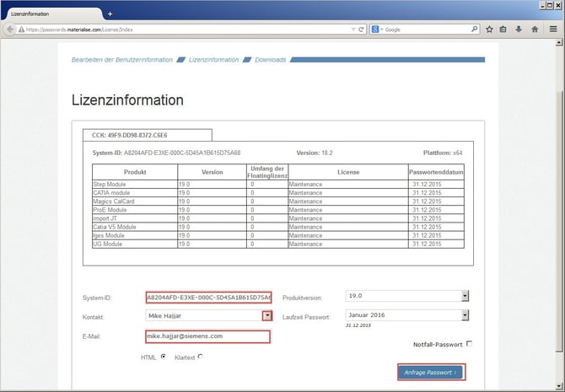This screenshot has height=392, width=565.
Task: Open the Laufzeit Passwort dropdown
Action: pyautogui.click(x=464, y=315)
